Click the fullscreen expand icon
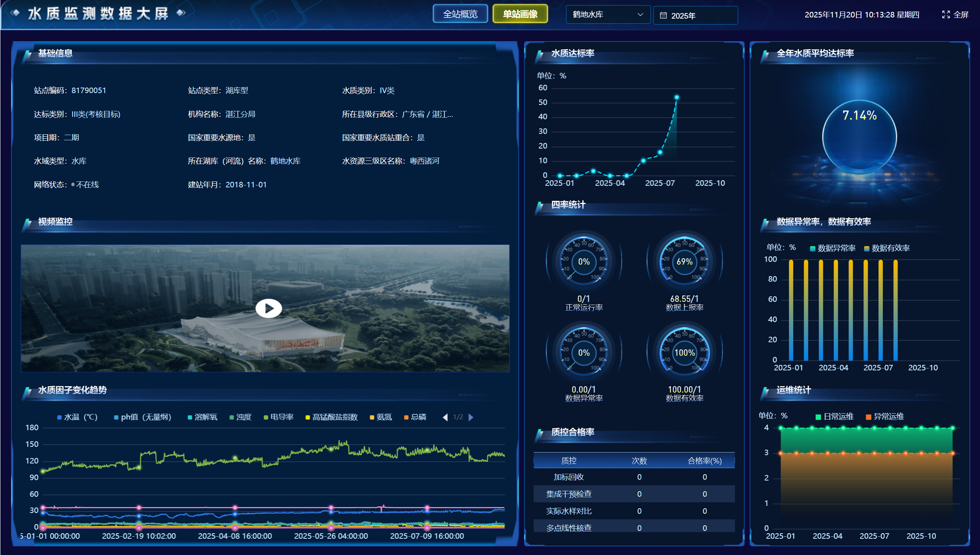This screenshot has height=555, width=980. tap(946, 15)
